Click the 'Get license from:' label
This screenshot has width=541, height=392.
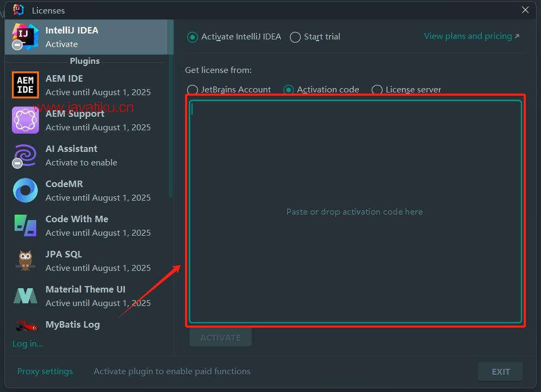(x=218, y=70)
